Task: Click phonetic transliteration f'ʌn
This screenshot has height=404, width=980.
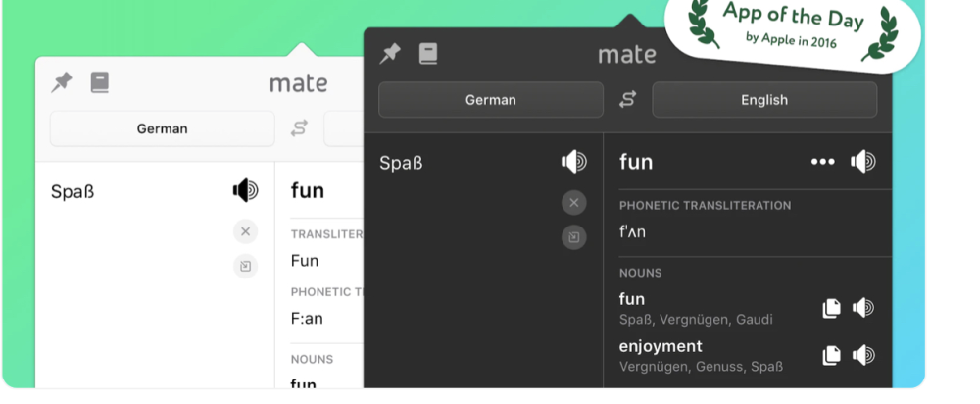Action: tap(632, 232)
